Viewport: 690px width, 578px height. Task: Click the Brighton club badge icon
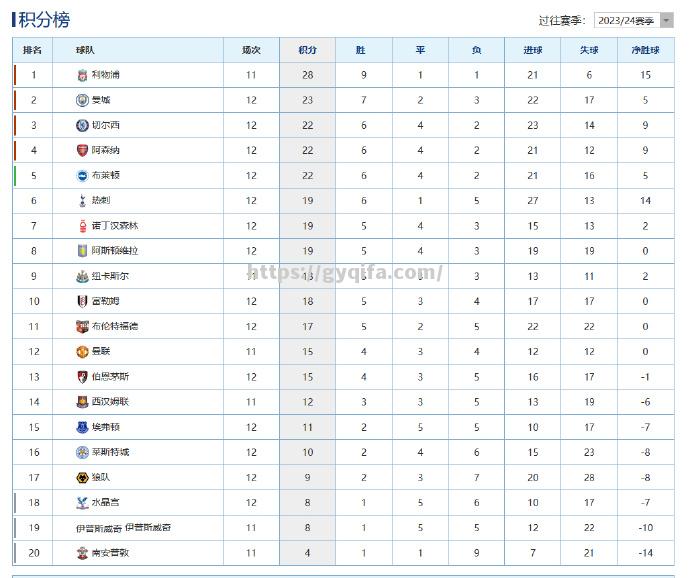pos(82,176)
